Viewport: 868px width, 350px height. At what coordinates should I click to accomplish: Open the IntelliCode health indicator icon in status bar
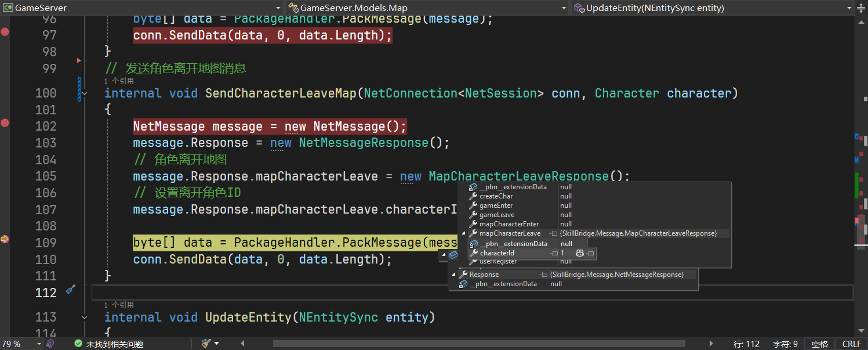50,344
